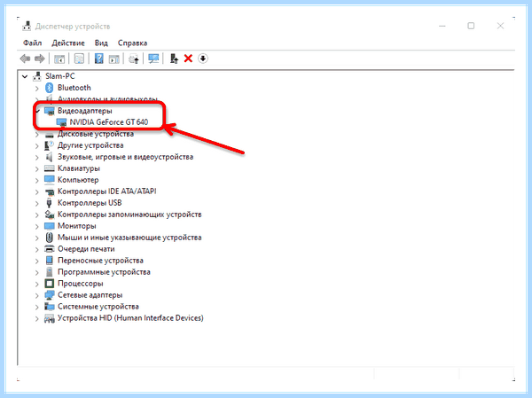The height and width of the screenshot is (398, 532).
Task: Expand Очереди печати category
Action: [37, 250]
